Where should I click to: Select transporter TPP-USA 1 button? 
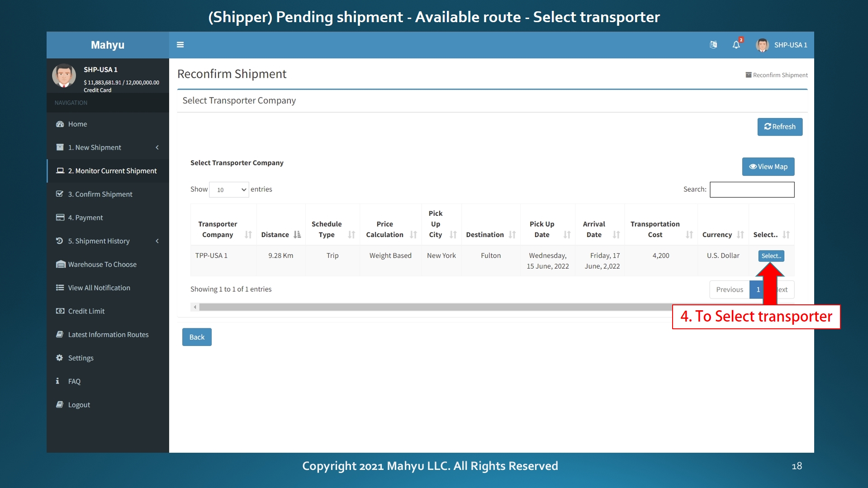tap(771, 256)
